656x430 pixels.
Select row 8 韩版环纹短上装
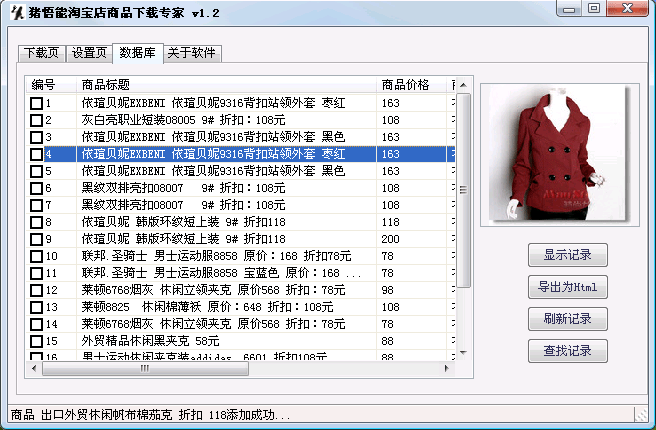[241, 222]
